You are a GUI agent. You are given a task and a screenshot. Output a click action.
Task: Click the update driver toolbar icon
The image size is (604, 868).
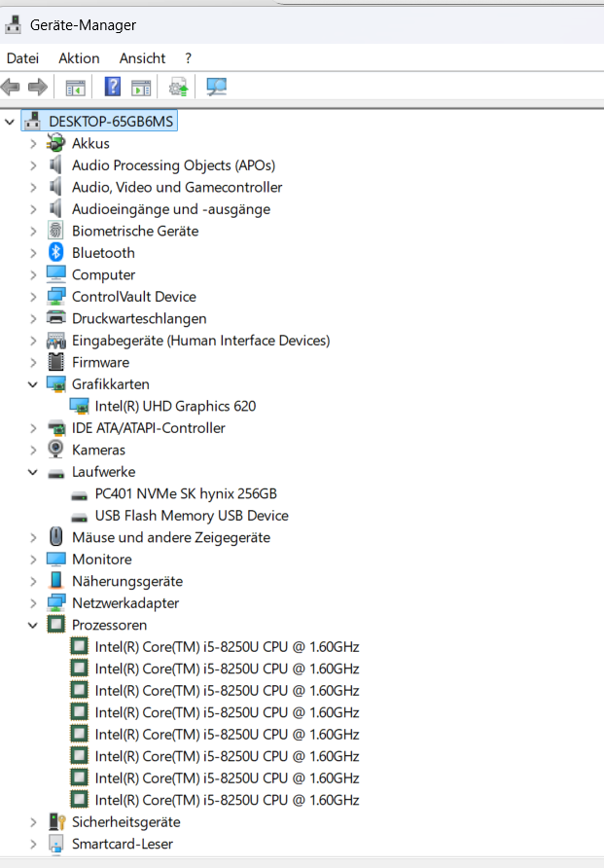pos(178,87)
